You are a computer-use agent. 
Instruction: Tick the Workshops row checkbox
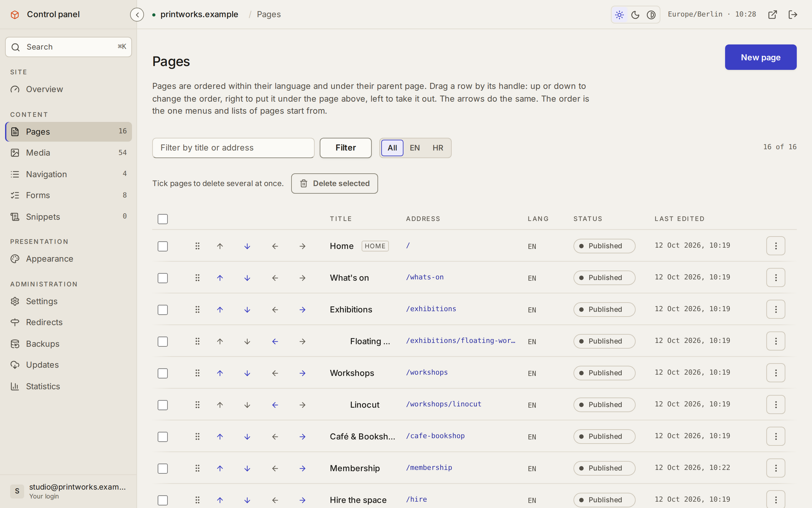tap(163, 373)
